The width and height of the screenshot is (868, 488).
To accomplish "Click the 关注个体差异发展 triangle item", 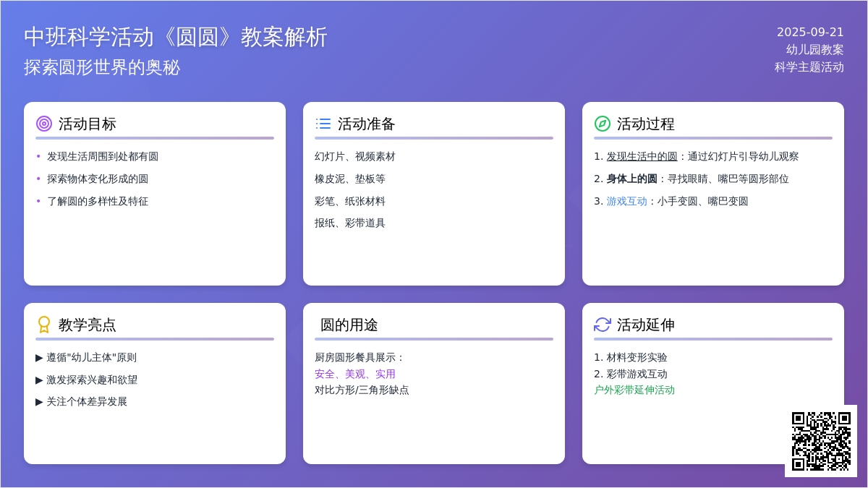I will pyautogui.click(x=81, y=401).
